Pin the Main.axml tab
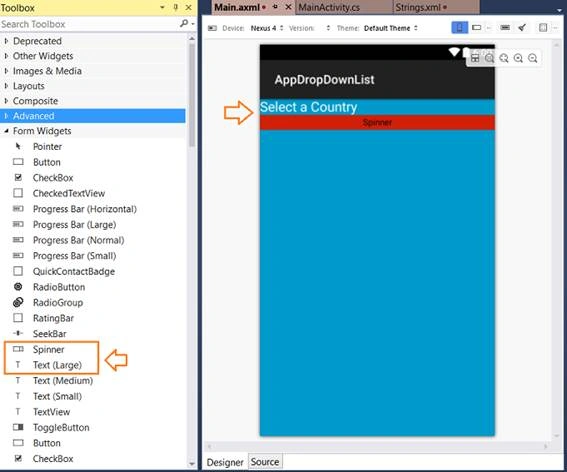Screen dimensions: 567x472 (x=276, y=7)
